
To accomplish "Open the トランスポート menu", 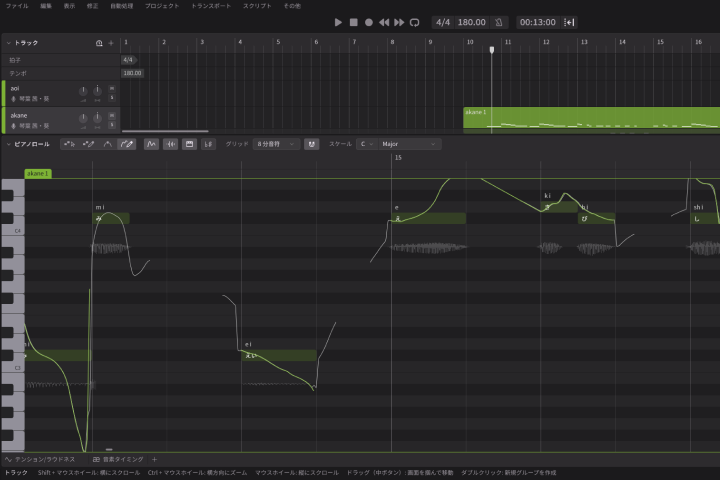I will click(211, 6).
